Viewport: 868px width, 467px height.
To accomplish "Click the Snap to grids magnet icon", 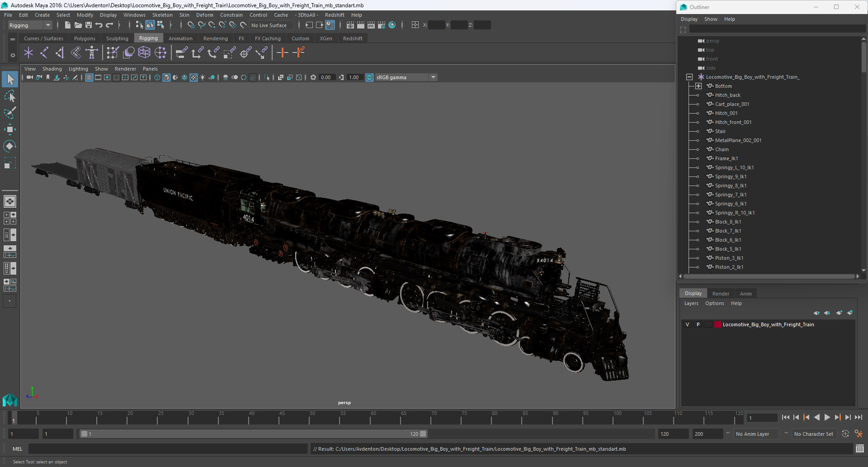I will [191, 25].
